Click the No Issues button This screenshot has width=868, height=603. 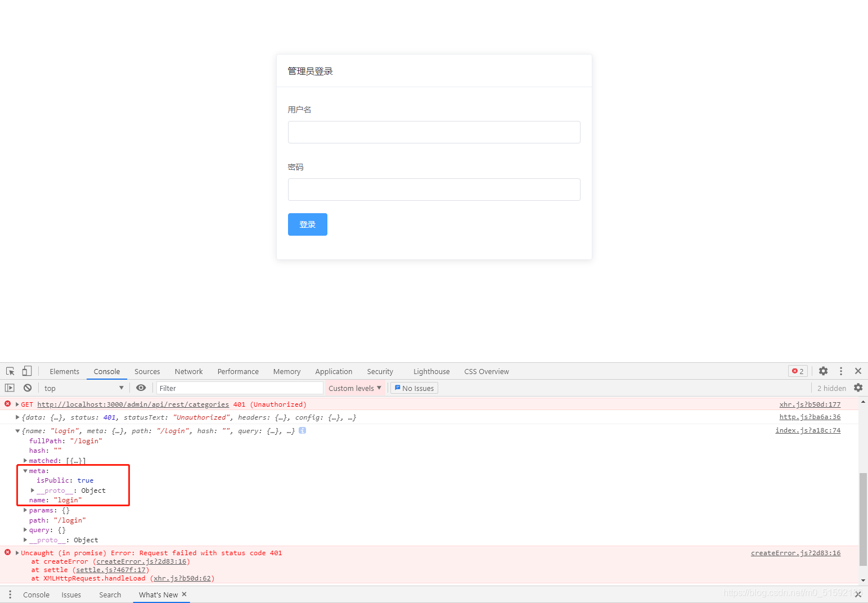click(415, 388)
